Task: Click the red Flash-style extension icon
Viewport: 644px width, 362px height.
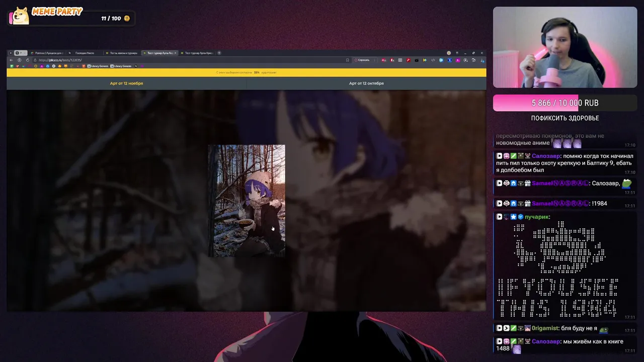Action: [x=409, y=60]
